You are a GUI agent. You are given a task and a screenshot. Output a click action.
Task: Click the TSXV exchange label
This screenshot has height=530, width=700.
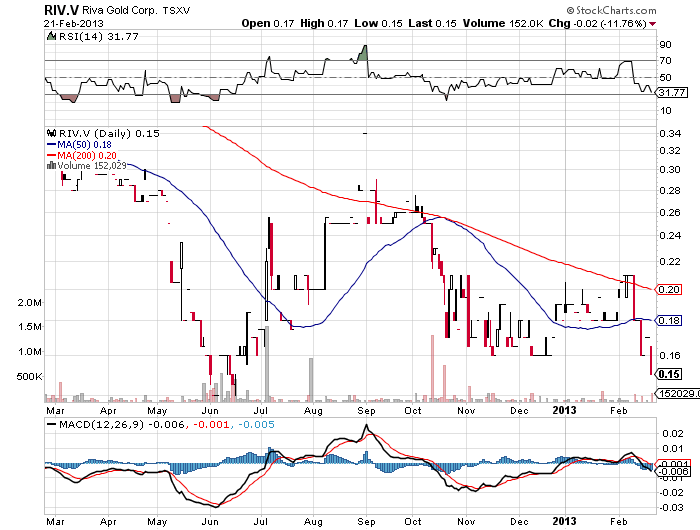[x=176, y=10]
